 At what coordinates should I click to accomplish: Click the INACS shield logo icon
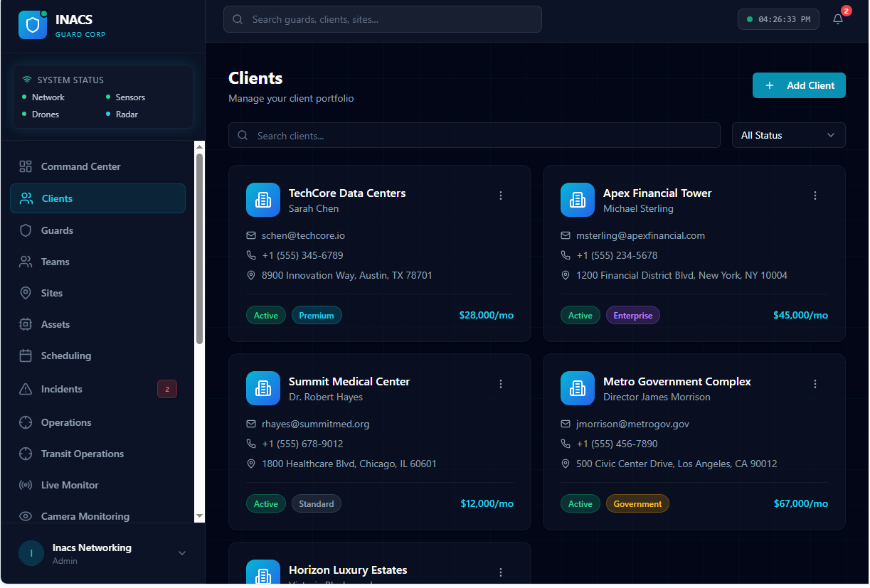[33, 25]
